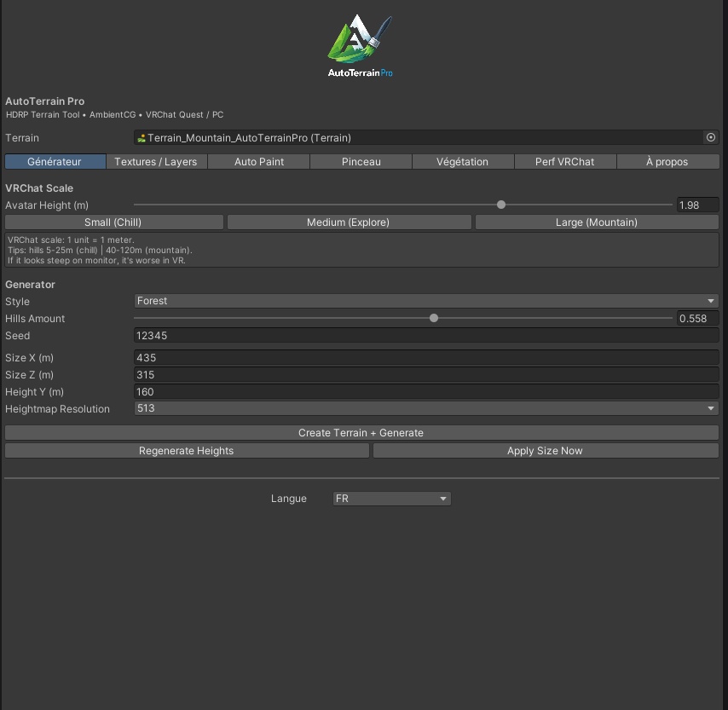Click the Apply Size Now button
Screen dimensions: 728x710
[x=546, y=450]
